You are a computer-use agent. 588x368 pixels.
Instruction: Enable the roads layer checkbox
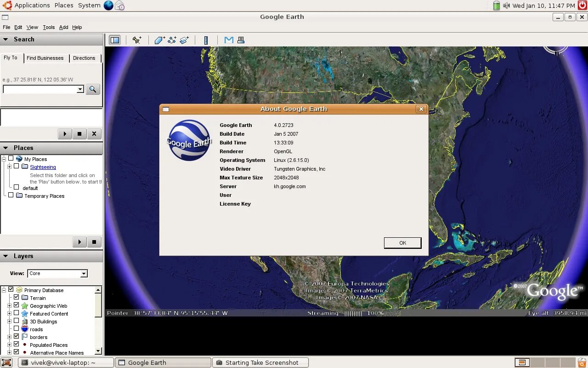coord(17,328)
